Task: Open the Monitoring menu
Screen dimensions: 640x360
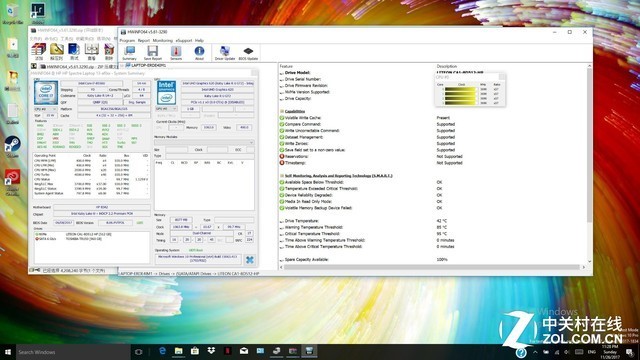Action: point(162,40)
